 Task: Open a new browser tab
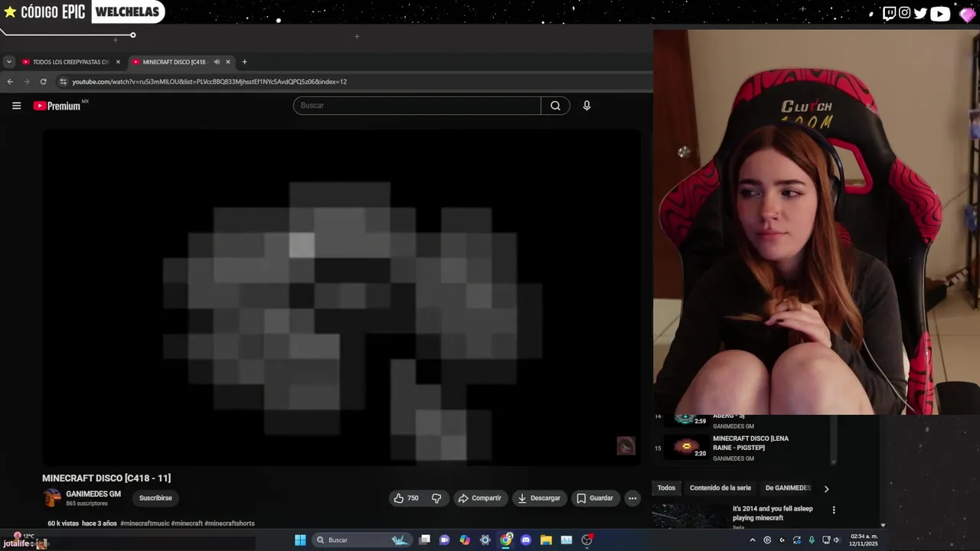244,62
